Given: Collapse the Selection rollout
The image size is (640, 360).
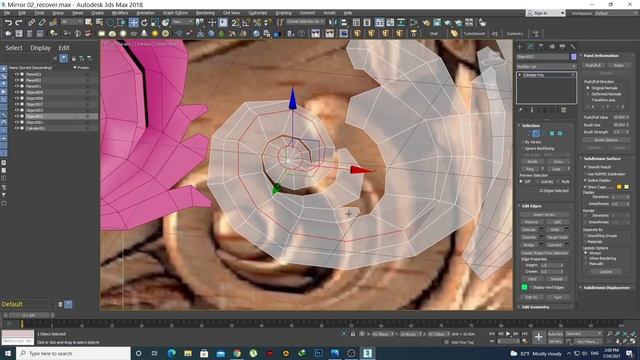Looking at the screenshot, I should (x=531, y=126).
